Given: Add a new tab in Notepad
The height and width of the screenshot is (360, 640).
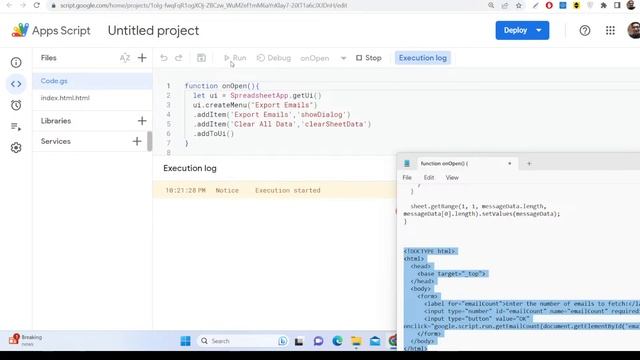Looking at the screenshot, I should 529,164.
